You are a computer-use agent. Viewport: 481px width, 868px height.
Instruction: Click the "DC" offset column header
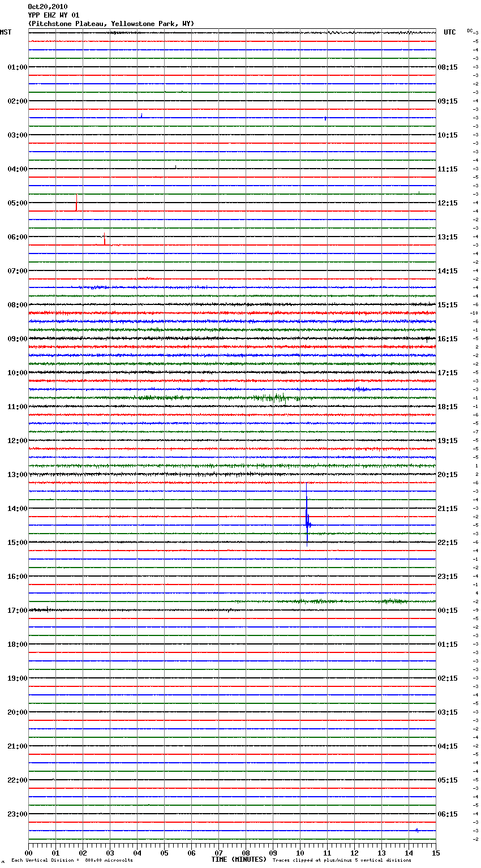tap(470, 31)
